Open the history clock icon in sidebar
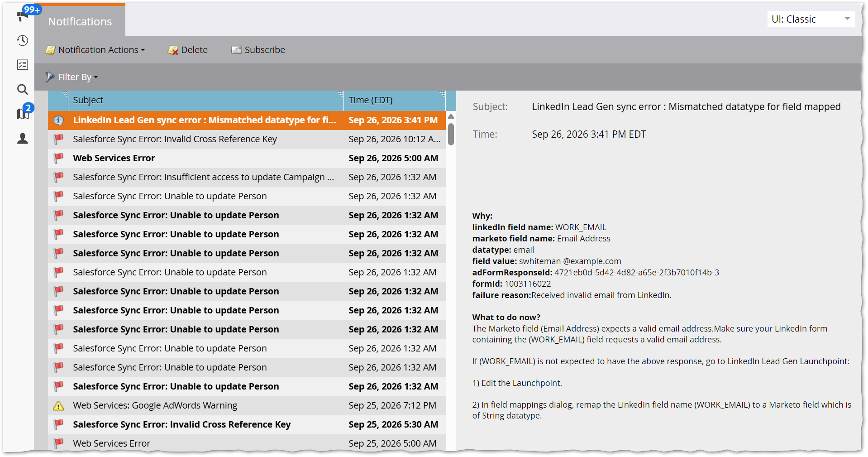868x457 pixels. [22, 40]
